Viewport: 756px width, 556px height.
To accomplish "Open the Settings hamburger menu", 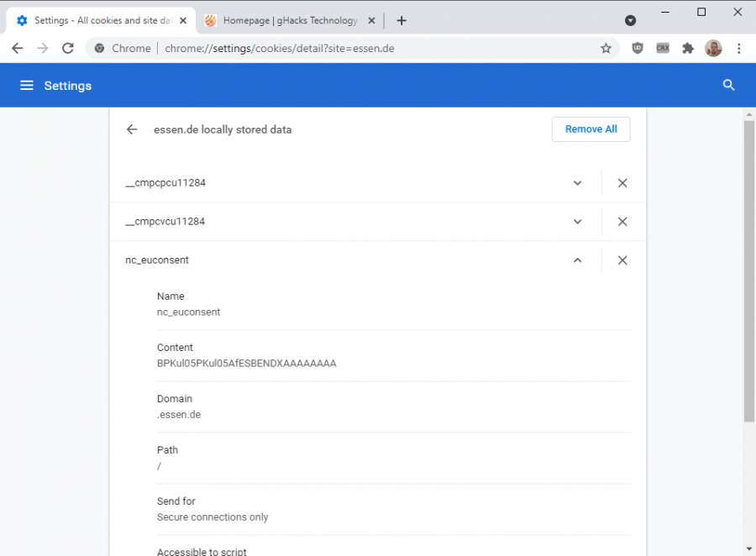I will click(x=27, y=86).
